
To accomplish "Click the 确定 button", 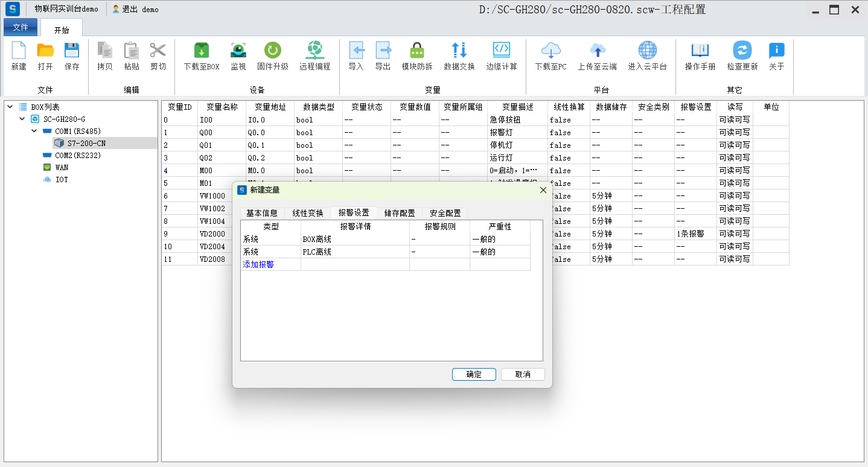I will coord(474,374).
